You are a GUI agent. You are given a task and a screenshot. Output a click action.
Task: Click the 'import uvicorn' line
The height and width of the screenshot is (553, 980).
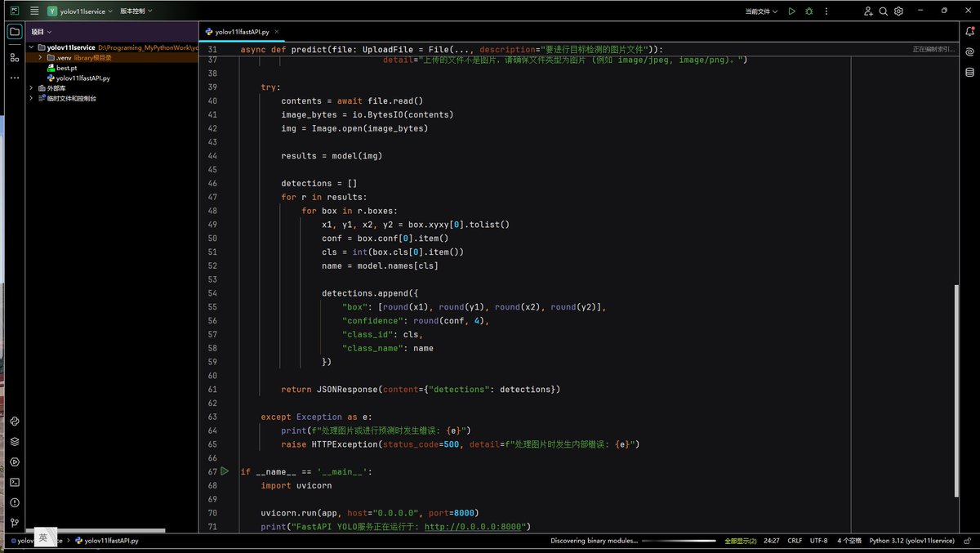(296, 485)
